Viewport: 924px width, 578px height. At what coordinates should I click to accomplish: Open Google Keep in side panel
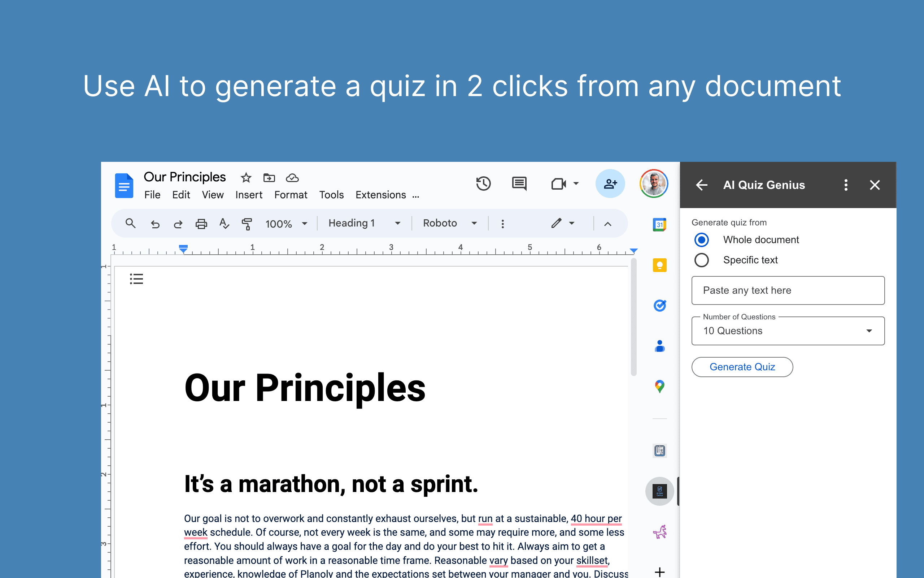659,265
